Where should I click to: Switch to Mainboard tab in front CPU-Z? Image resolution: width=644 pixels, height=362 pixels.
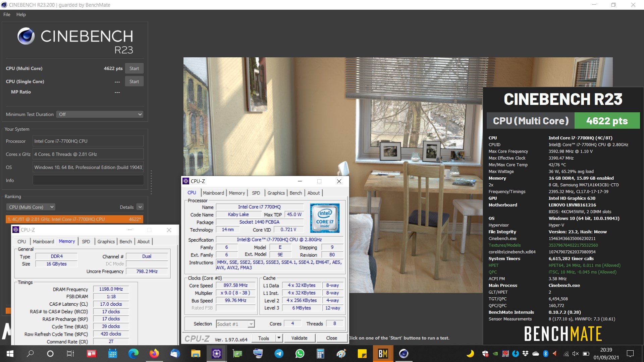coord(213,193)
